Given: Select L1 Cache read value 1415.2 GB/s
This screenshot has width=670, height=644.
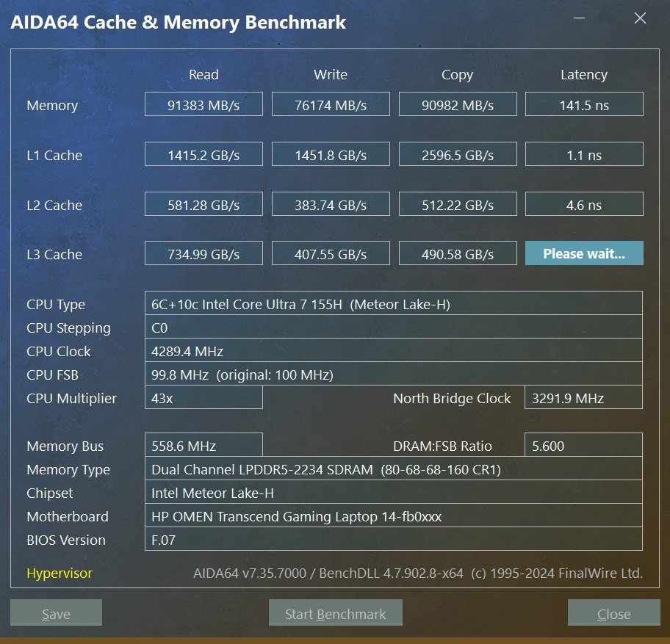Looking at the screenshot, I should 203,153.
